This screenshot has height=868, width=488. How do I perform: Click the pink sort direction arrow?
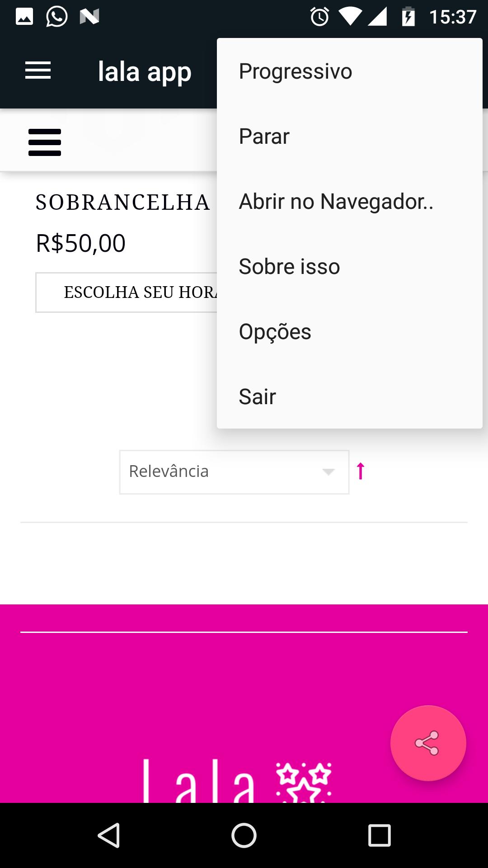point(361,471)
